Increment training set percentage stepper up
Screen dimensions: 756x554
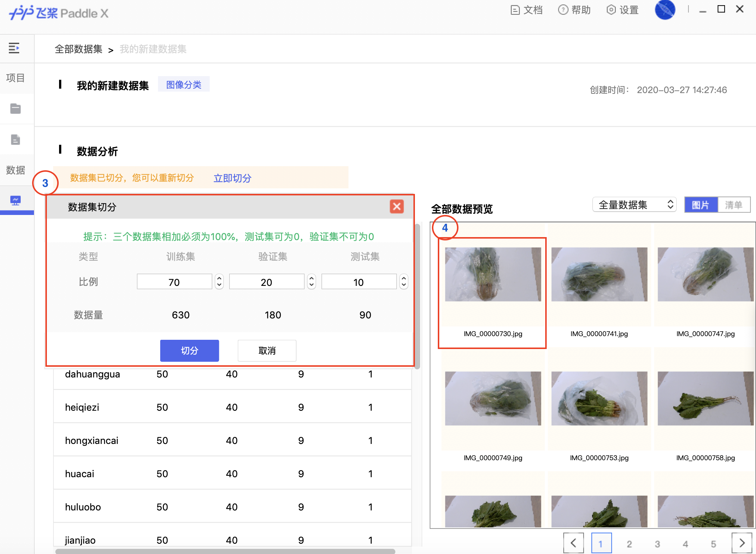pyautogui.click(x=220, y=278)
